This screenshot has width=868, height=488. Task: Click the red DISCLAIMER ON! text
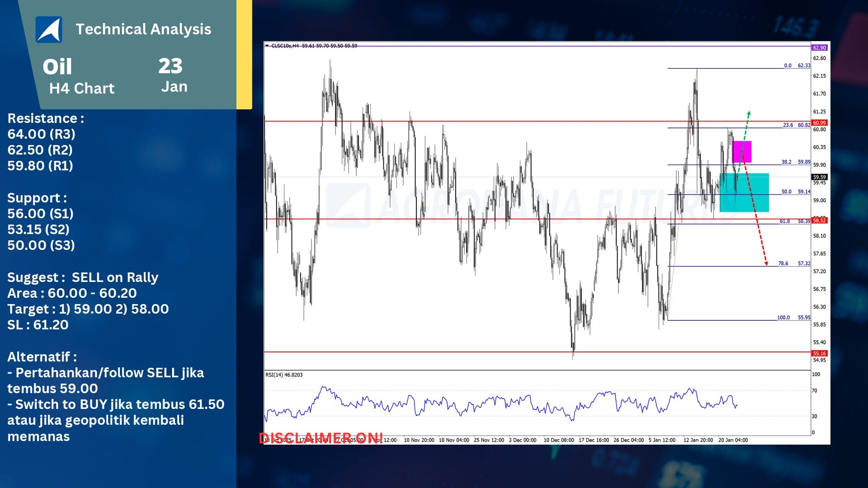pyautogui.click(x=321, y=438)
